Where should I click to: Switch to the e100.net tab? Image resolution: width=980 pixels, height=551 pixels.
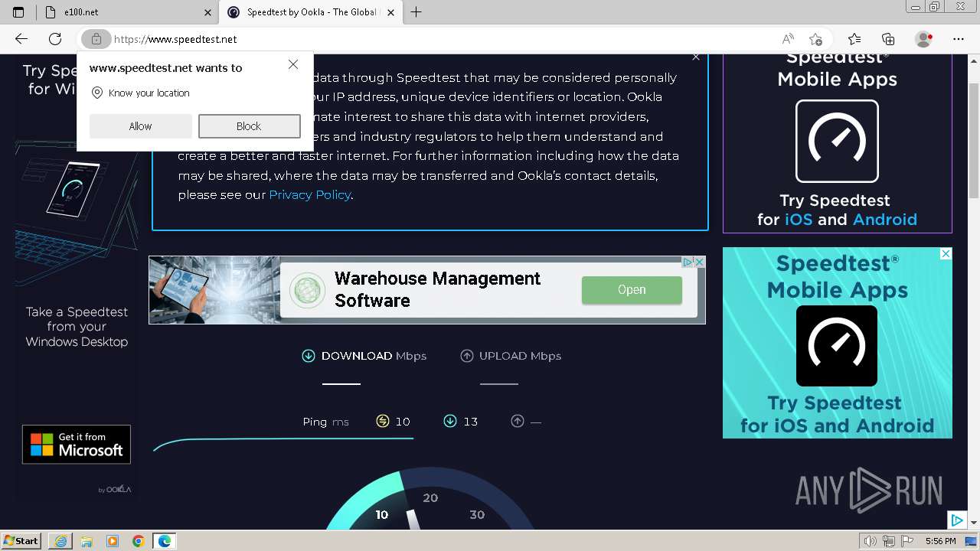[x=128, y=12]
